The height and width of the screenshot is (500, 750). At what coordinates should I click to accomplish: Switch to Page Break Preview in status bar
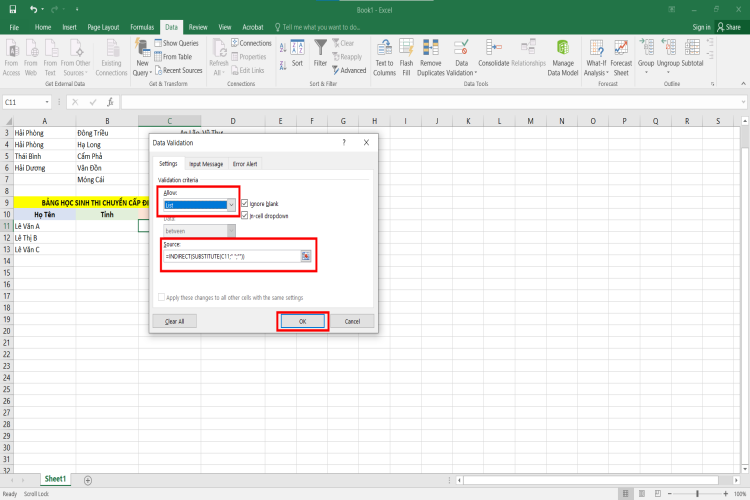pyautogui.click(x=658, y=493)
